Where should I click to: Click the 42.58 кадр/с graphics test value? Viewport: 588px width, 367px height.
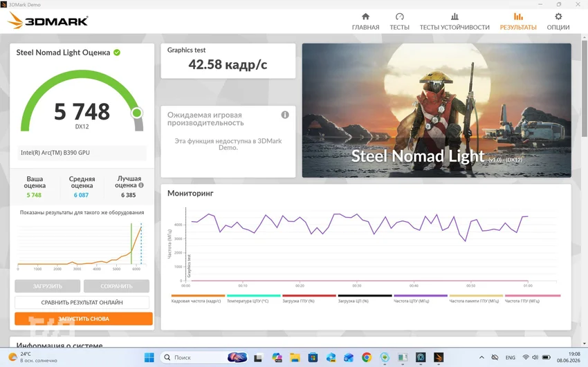(x=228, y=64)
